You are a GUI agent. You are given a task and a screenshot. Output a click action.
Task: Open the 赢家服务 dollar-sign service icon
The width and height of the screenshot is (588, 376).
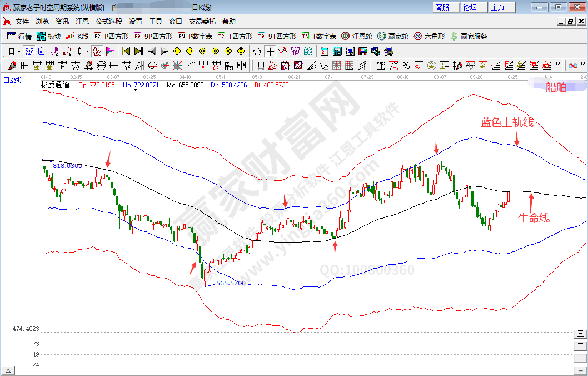pyautogui.click(x=469, y=36)
